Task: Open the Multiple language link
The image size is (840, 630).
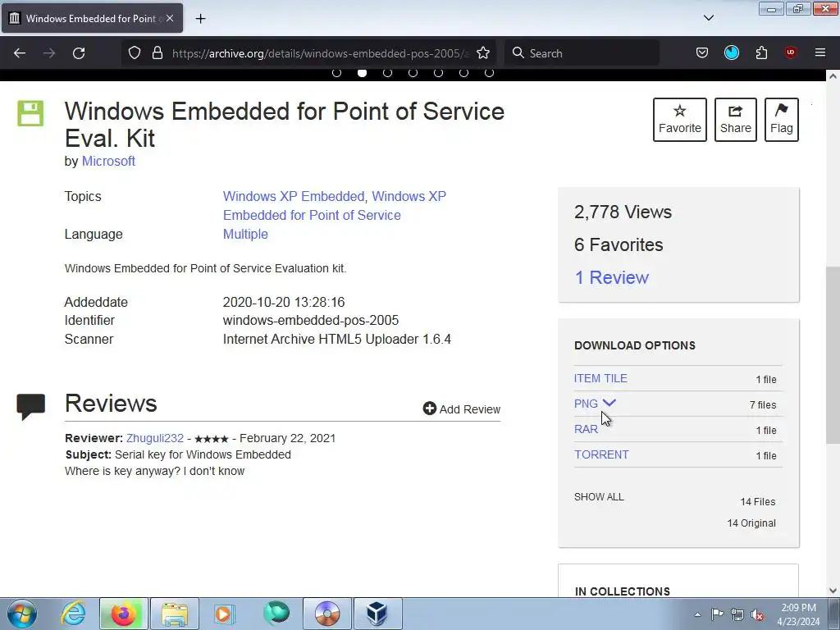Action: [x=245, y=234]
